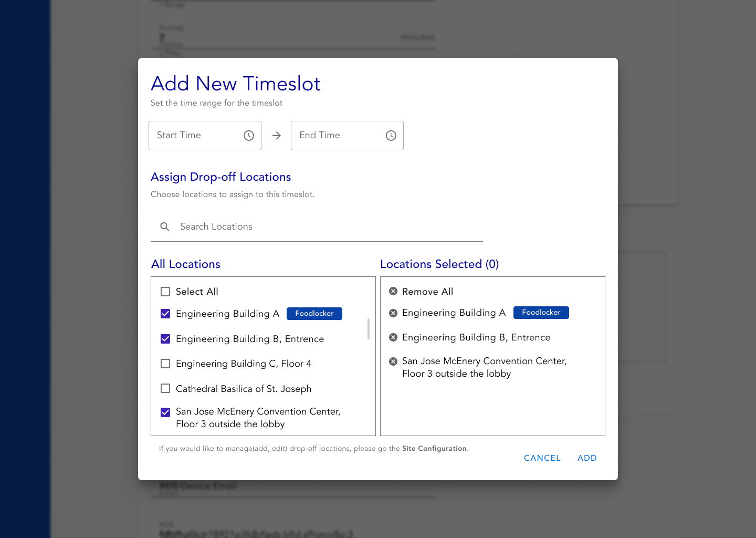This screenshot has width=756, height=538.
Task: Click the 'Locations Selected (0)' heading
Action: click(x=439, y=264)
